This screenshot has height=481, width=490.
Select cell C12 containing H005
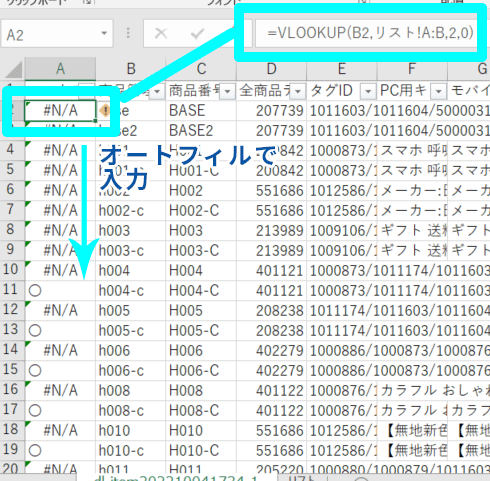point(201,311)
